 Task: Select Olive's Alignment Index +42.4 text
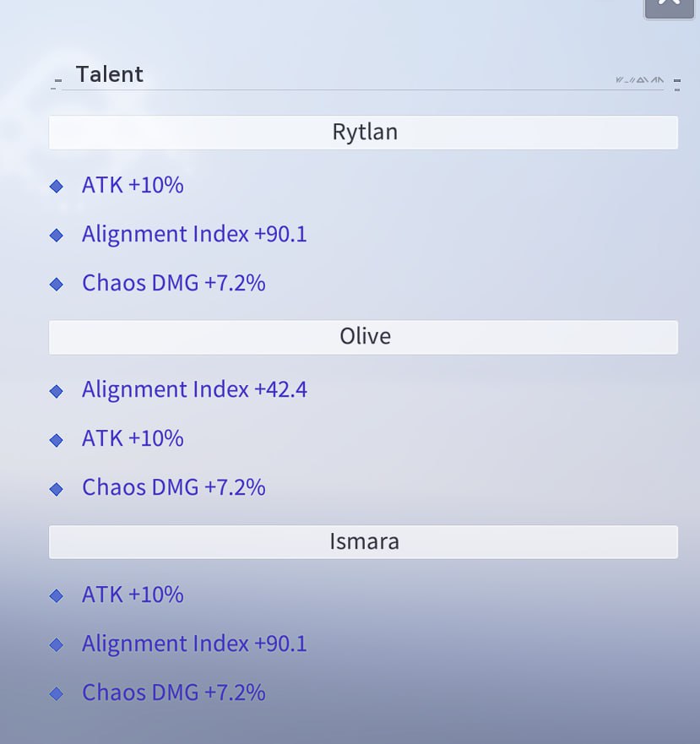(x=194, y=389)
